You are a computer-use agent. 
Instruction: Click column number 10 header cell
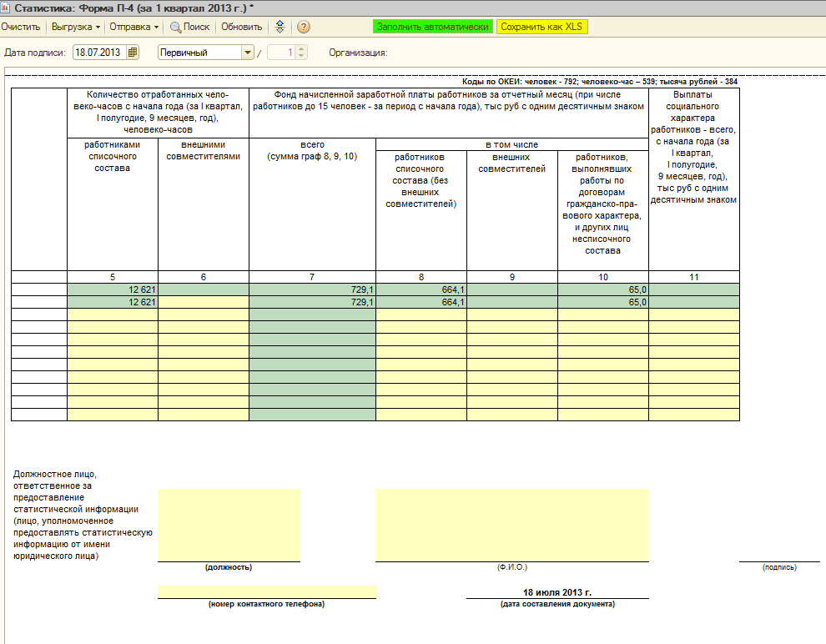[603, 277]
